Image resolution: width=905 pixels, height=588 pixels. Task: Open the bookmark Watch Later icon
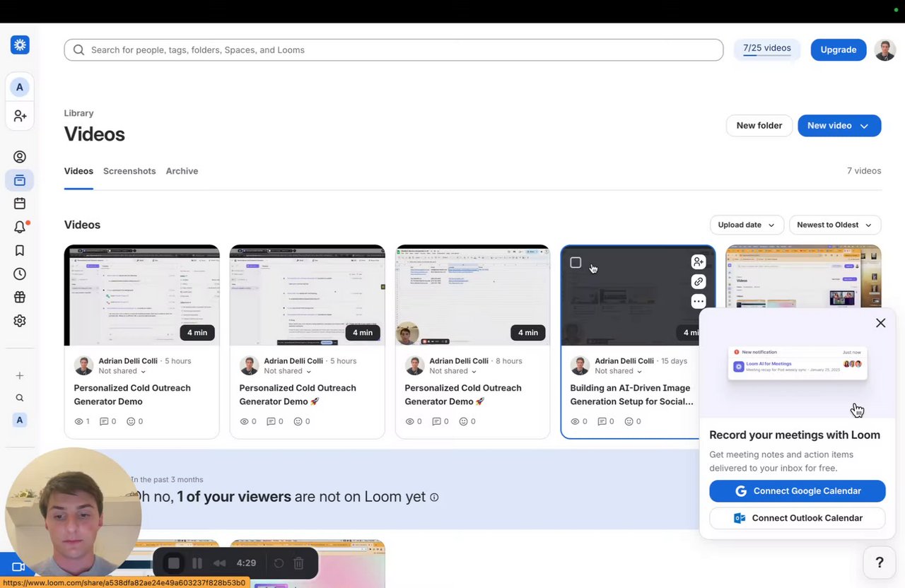coord(20,250)
